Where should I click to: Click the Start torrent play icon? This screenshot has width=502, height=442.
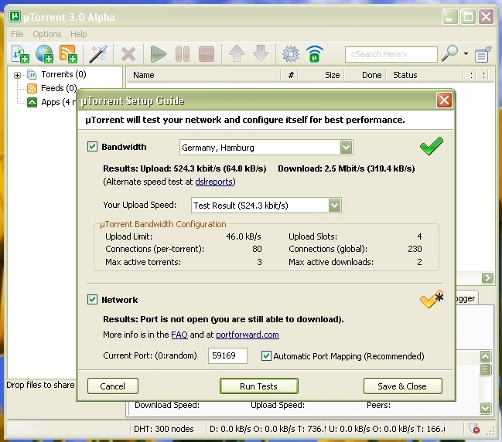click(158, 54)
